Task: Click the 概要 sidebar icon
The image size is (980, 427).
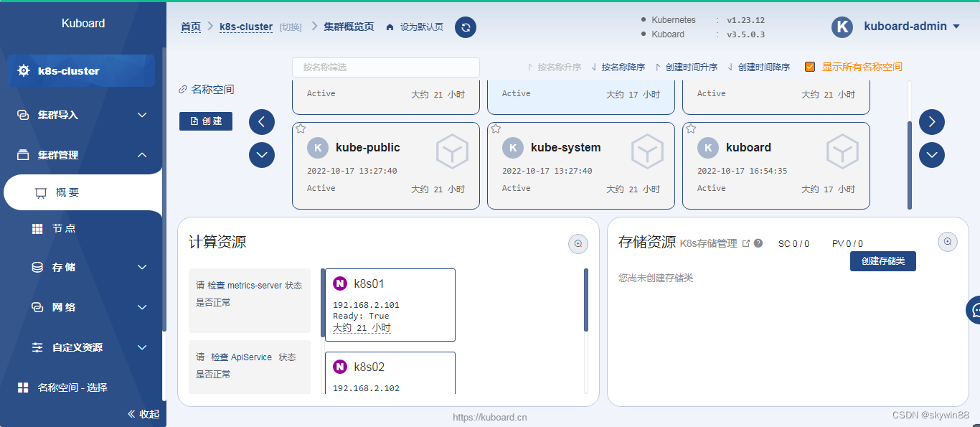Action: pos(41,193)
